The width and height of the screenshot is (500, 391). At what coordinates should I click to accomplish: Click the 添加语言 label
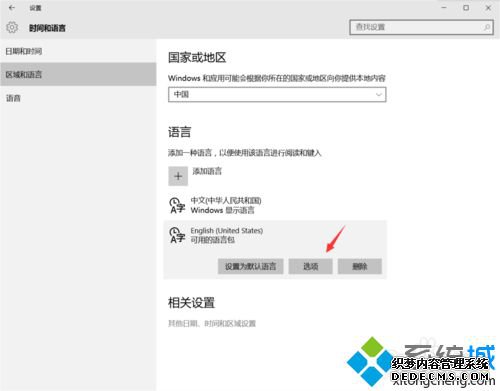click(x=207, y=171)
